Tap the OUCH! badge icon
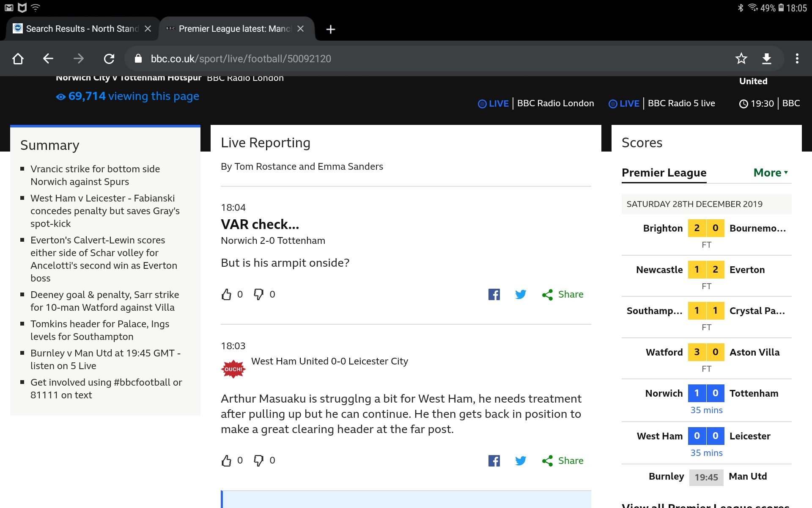The width and height of the screenshot is (812, 508). click(233, 369)
